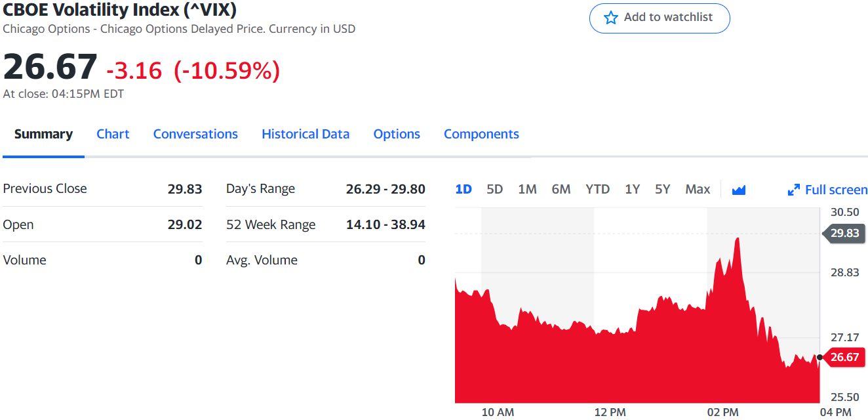Click the Full screen link
Screen dimensions: 868x420
836,190
